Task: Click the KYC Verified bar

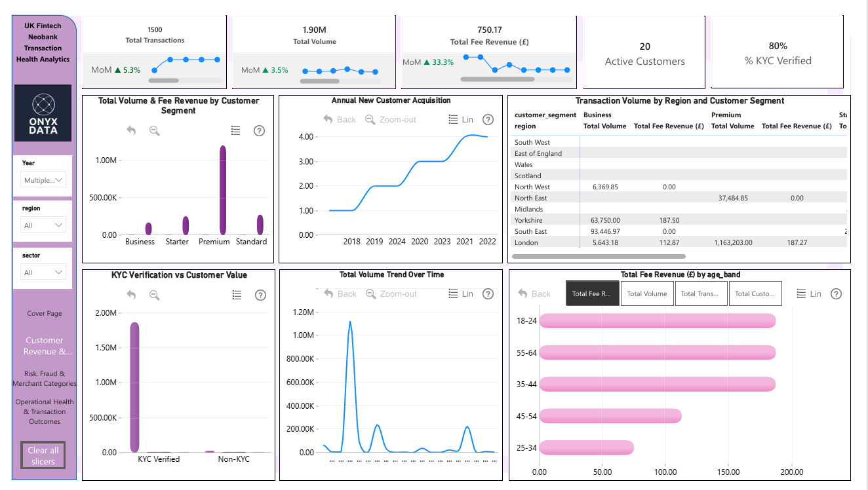Action: (x=134, y=386)
